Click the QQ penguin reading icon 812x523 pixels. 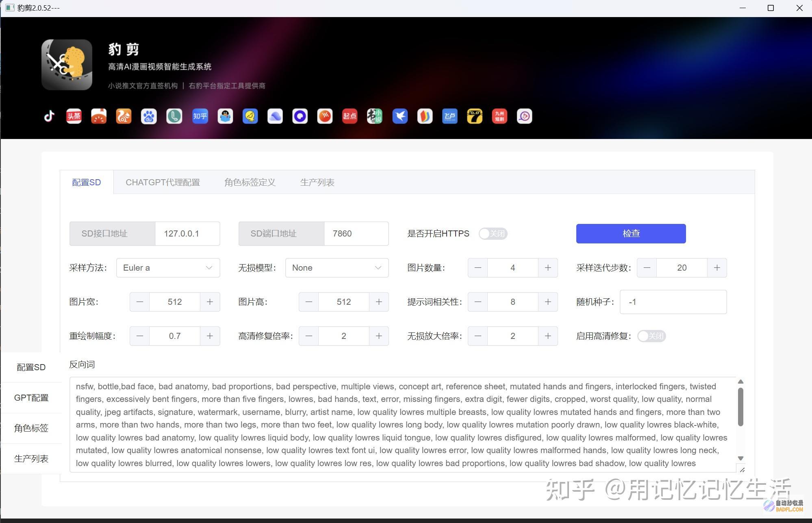[225, 116]
